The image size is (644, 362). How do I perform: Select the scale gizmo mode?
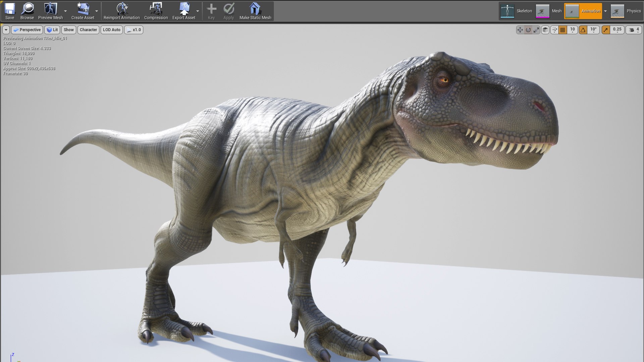[x=536, y=30]
